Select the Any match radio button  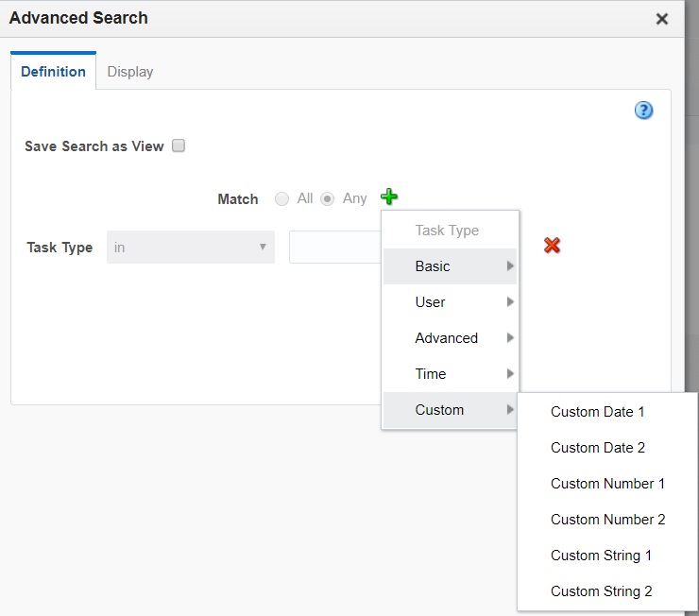pyautogui.click(x=328, y=198)
